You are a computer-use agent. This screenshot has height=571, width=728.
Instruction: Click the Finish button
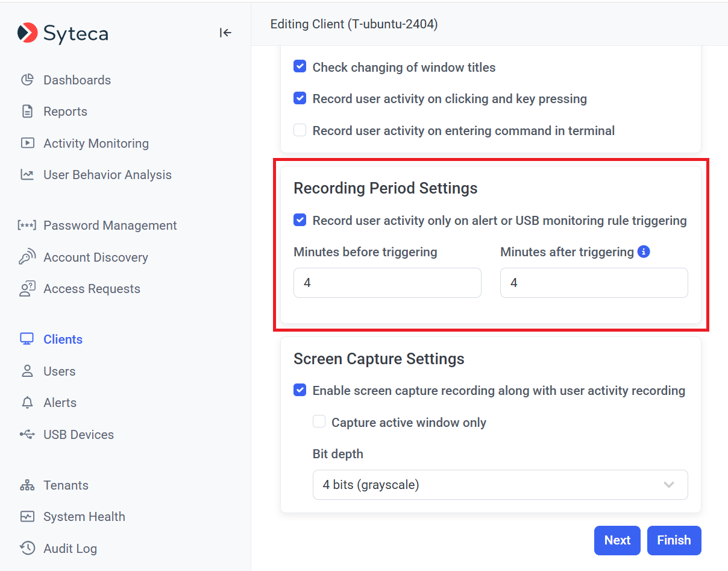click(674, 540)
